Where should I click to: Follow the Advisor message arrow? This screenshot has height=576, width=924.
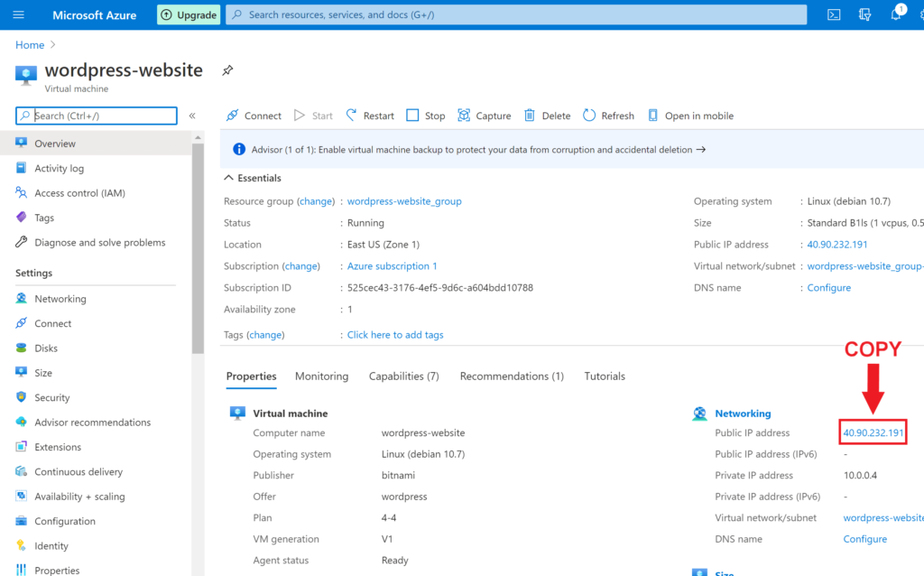[x=700, y=149]
